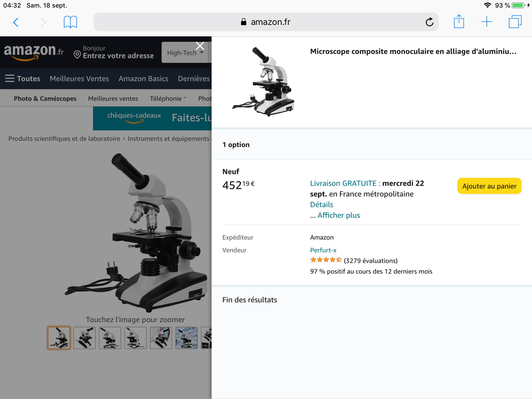
Task: Reload the amazon.fr page
Action: pyautogui.click(x=429, y=22)
